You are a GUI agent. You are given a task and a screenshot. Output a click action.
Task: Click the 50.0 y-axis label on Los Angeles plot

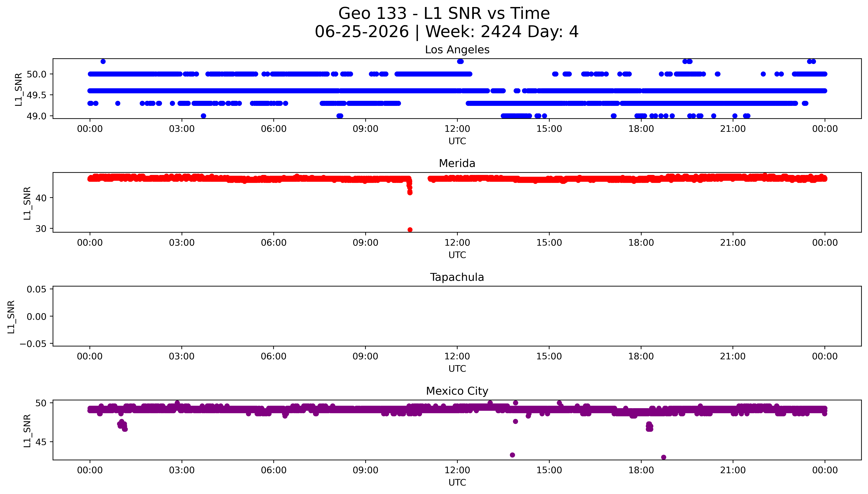pyautogui.click(x=37, y=74)
